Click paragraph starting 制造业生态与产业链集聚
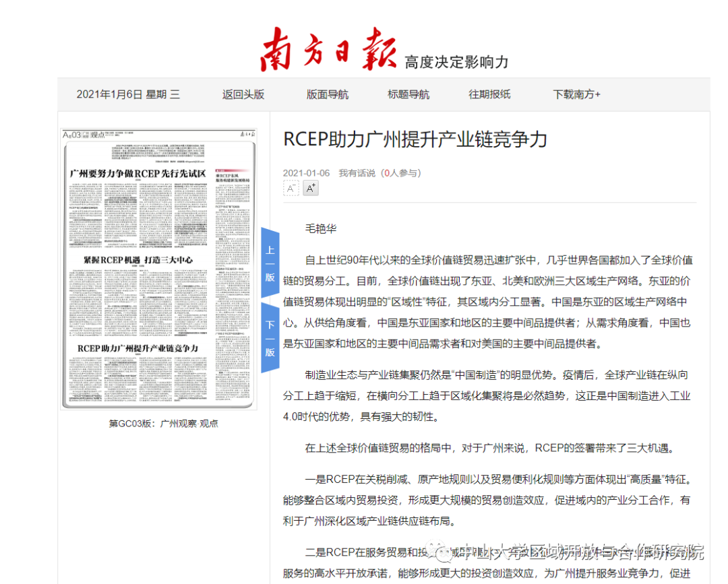This screenshot has height=584, width=728. pyautogui.click(x=487, y=395)
